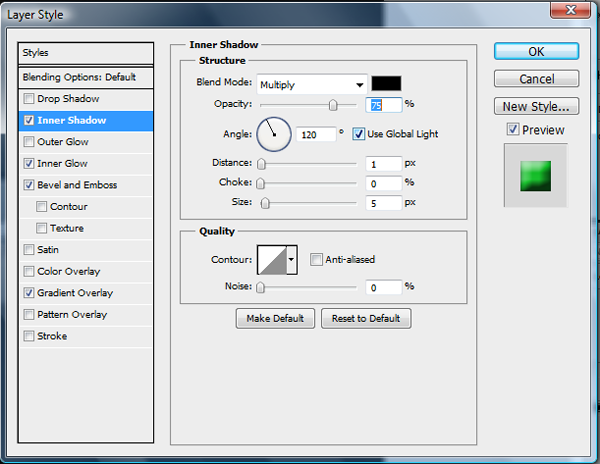The height and width of the screenshot is (464, 600).
Task: Click the Size slider handle
Action: (x=265, y=203)
